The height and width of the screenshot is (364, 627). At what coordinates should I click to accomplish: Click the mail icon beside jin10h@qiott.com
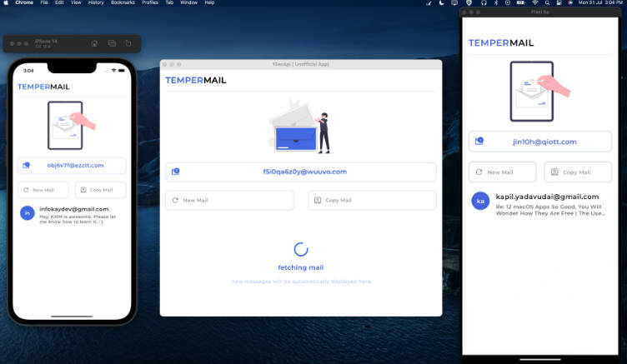479,141
